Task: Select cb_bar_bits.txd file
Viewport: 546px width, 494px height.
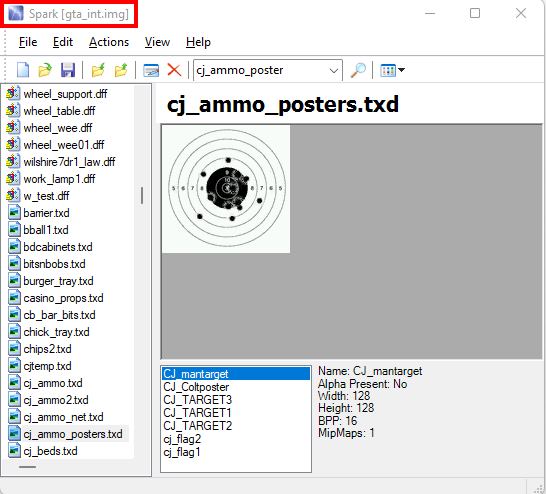Action: pyautogui.click(x=59, y=315)
